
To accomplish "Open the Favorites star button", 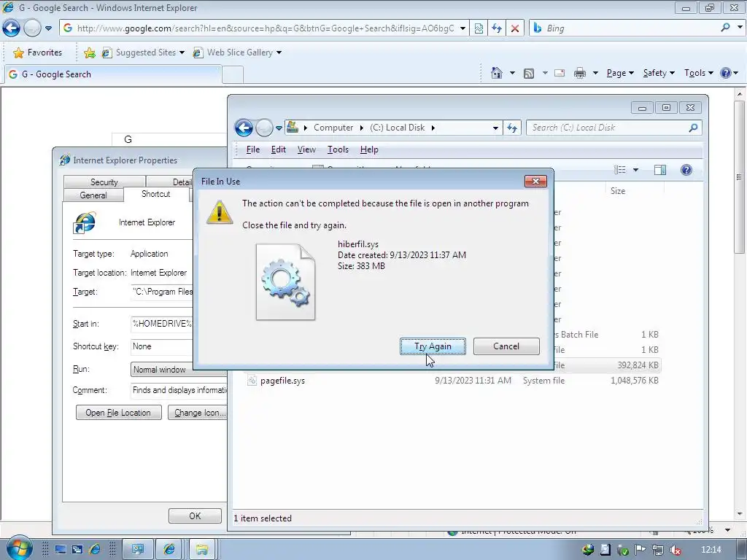I will (x=38, y=52).
